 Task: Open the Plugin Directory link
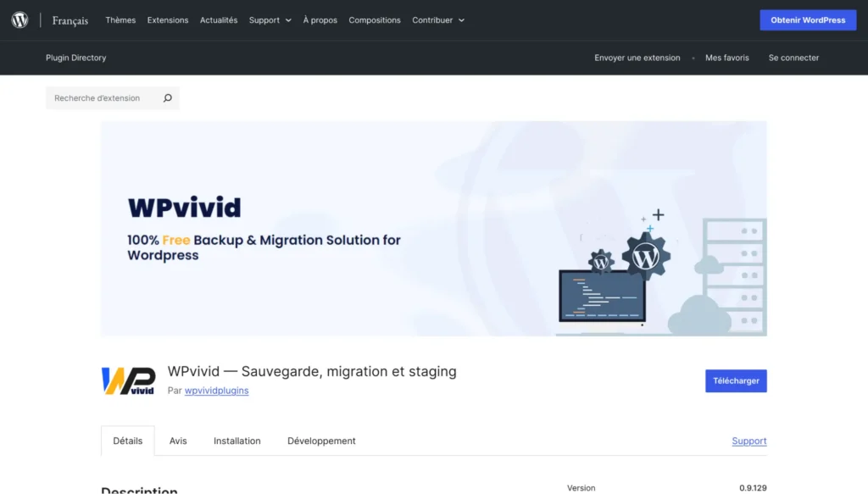click(75, 58)
